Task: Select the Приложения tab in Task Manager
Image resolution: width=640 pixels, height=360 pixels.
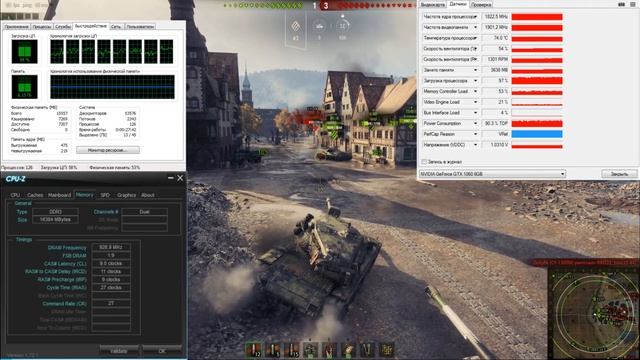Action: [16, 27]
